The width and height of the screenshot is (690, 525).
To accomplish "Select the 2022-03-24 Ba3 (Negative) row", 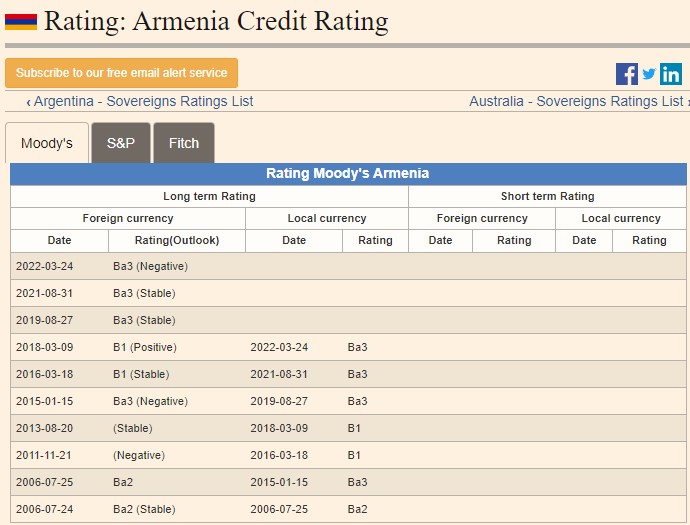I will (150, 266).
